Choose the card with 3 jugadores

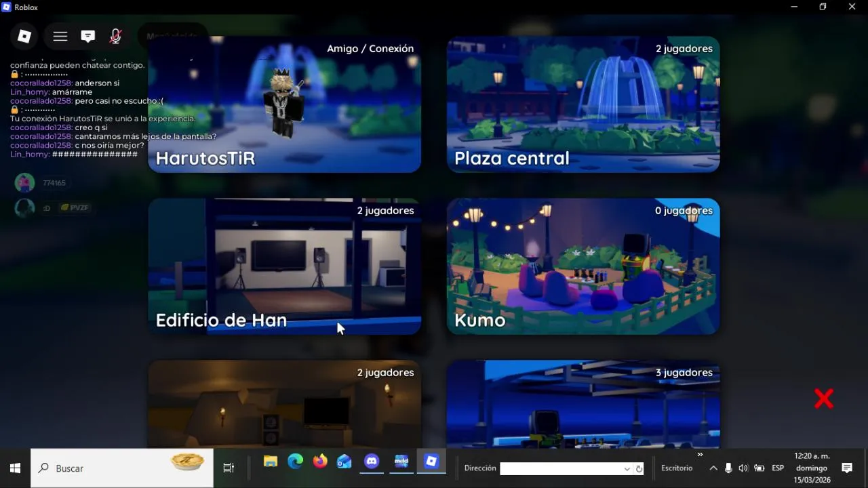pyautogui.click(x=583, y=404)
